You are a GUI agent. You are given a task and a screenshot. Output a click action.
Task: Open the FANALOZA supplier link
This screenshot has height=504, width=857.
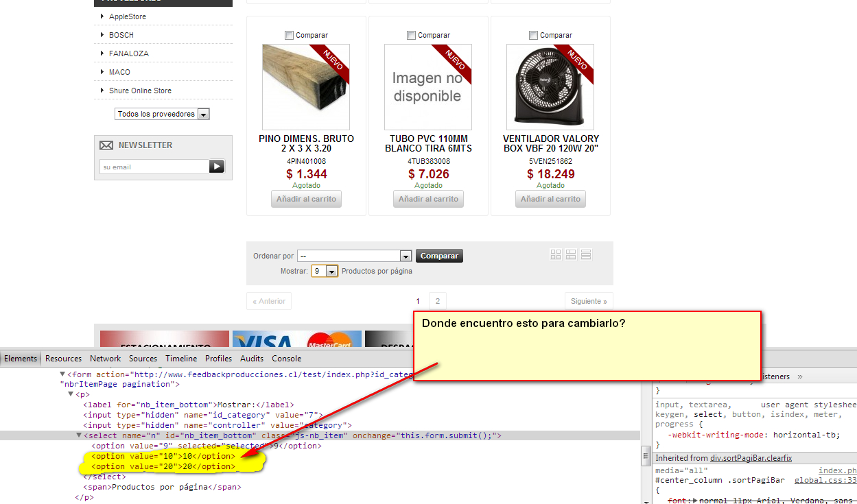pos(129,53)
